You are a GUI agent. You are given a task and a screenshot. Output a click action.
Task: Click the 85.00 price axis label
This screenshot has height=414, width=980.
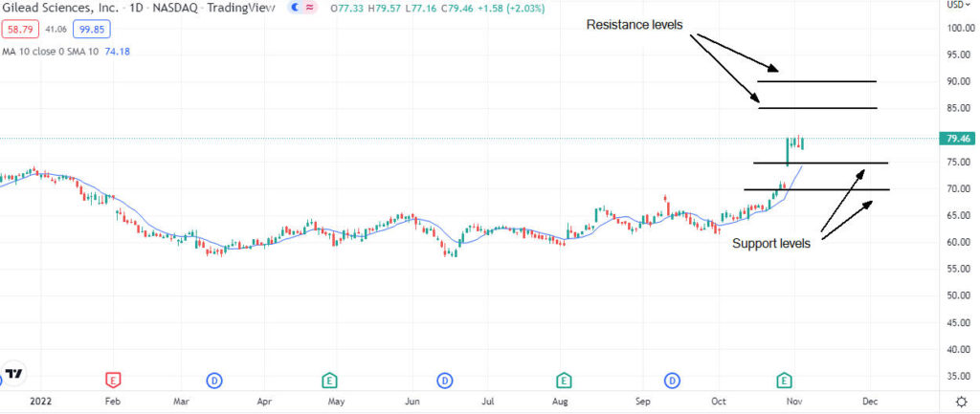tap(960, 108)
